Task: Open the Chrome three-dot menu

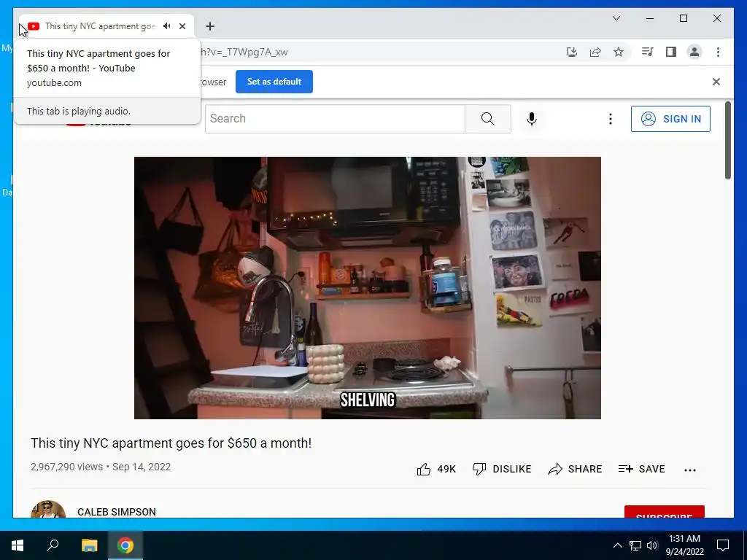Action: (x=718, y=52)
